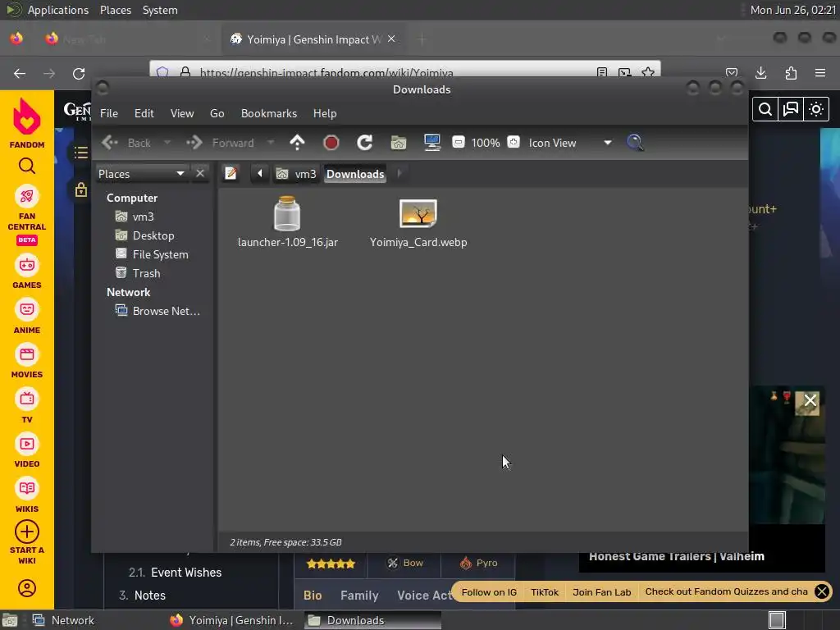The image size is (840, 630).
Task: Open Forward history dropdown arrow
Action: [x=271, y=143]
